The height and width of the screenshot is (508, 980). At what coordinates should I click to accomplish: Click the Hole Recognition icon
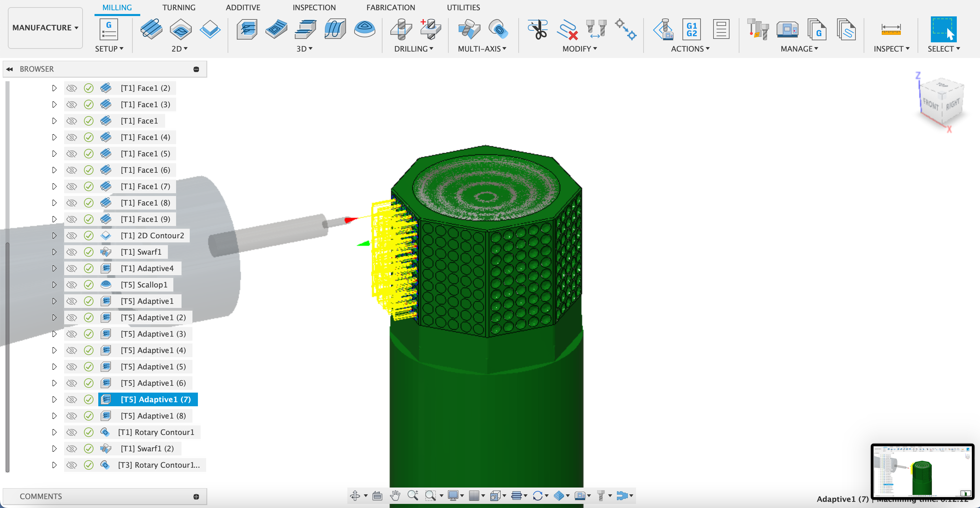pyautogui.click(x=430, y=29)
